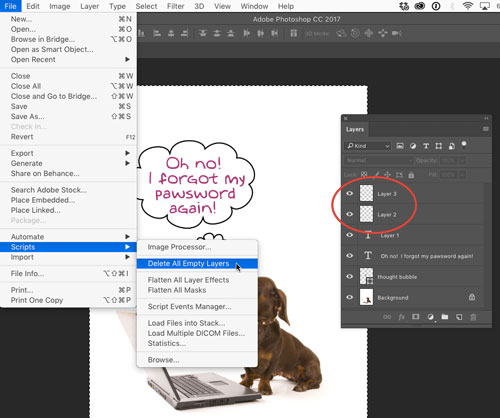The height and width of the screenshot is (418, 500).
Task: Click Distribute horizontal centers icon
Action: click(x=261, y=33)
